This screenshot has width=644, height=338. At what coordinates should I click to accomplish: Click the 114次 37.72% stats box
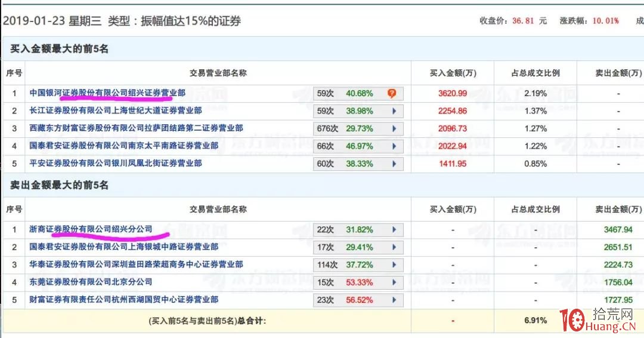[358, 265]
